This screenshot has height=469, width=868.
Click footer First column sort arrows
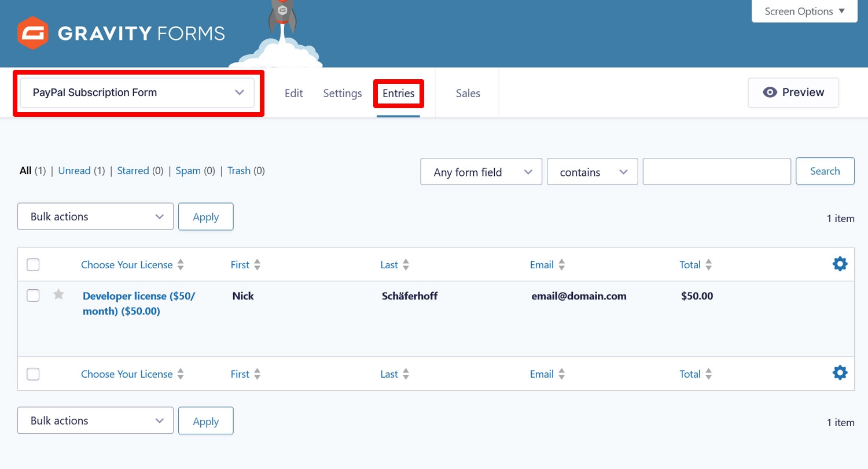(257, 374)
